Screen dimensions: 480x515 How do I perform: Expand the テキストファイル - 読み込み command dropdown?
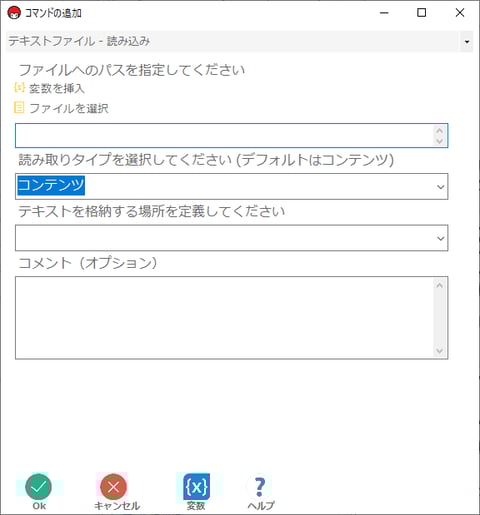coord(467,42)
